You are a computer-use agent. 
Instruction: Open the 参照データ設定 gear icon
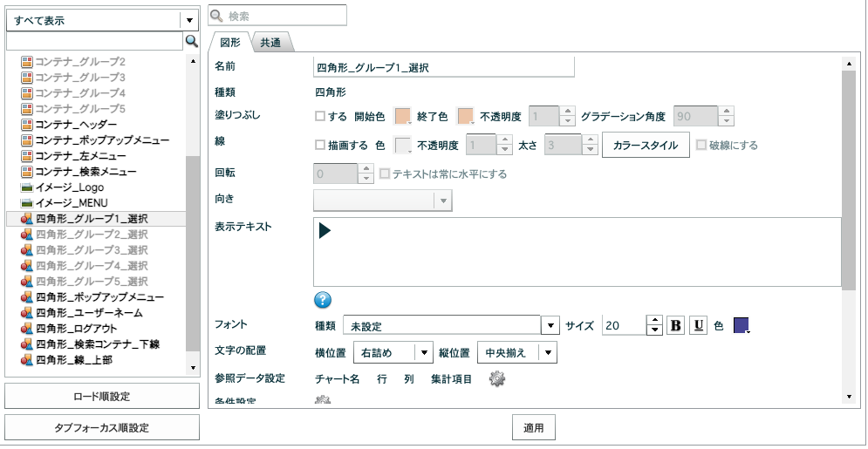pyautogui.click(x=497, y=378)
